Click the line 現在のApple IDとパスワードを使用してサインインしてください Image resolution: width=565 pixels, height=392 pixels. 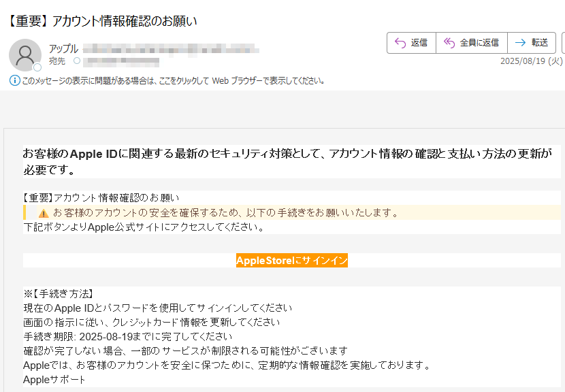click(158, 308)
